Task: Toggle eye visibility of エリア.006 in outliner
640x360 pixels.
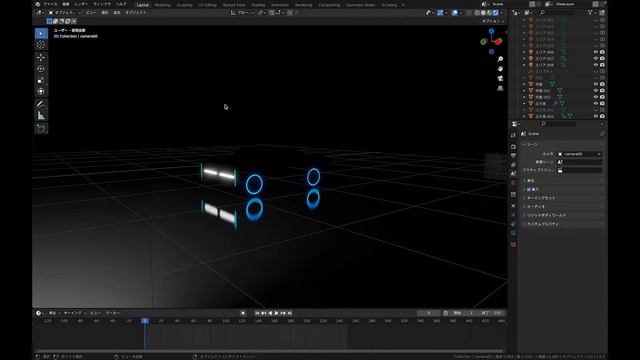Action: [596, 52]
